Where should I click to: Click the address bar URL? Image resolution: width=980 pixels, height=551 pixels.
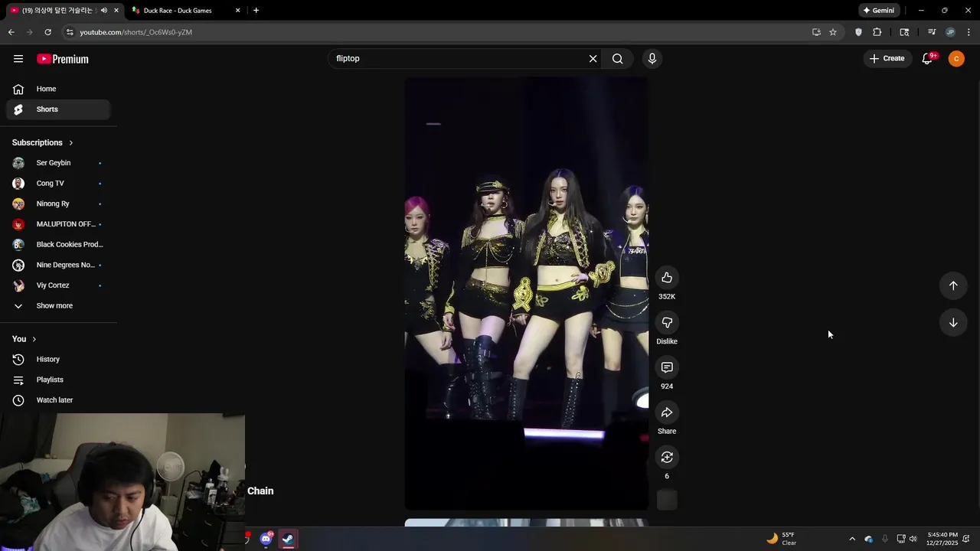[136, 32]
